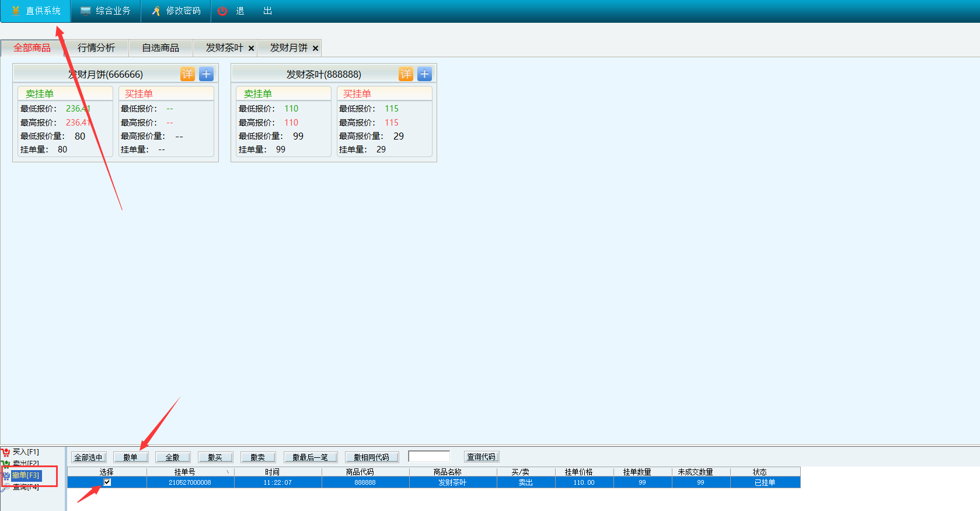Click 买挂单 header in 发财月饼 card

click(139, 93)
